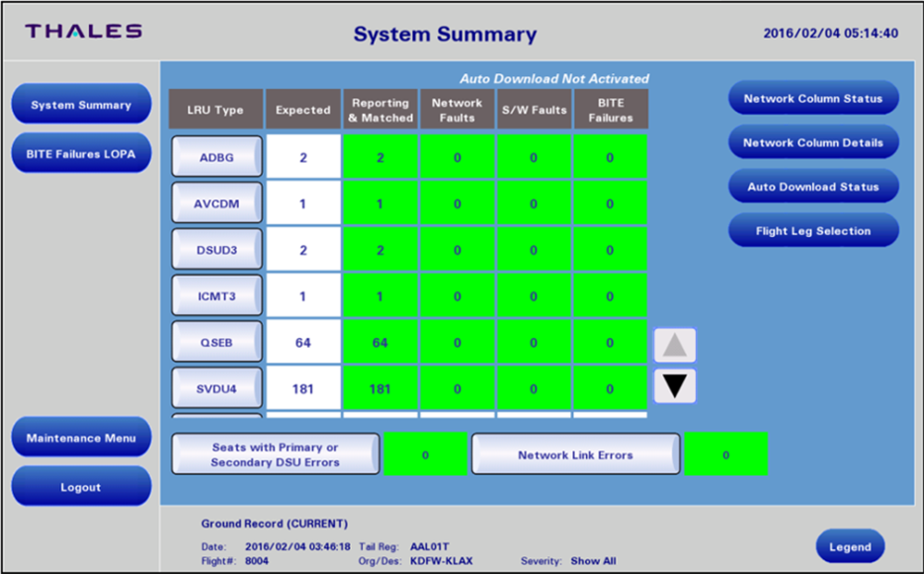Open Network Column Status
This screenshot has width=924, height=574.
click(813, 99)
